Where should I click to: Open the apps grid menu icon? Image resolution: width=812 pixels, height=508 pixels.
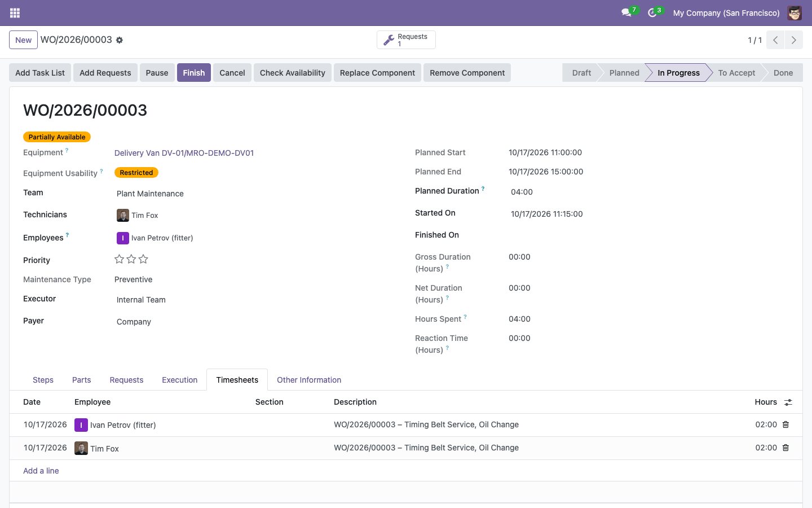tap(15, 12)
